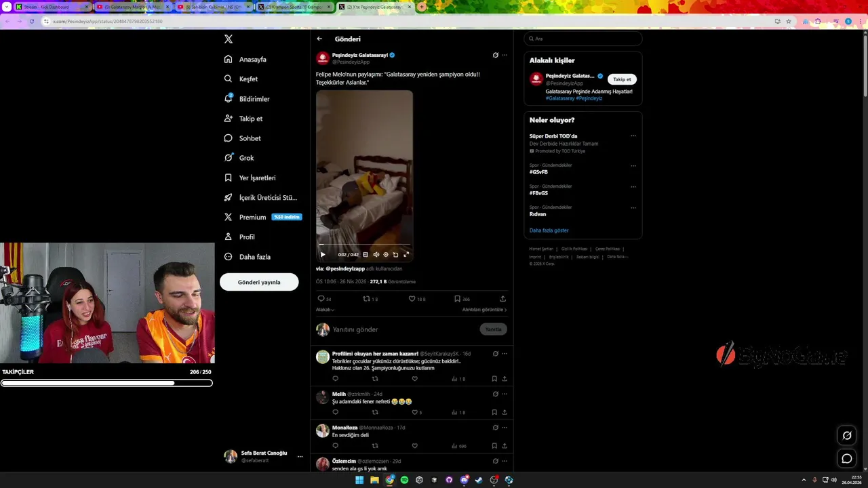Viewport: 868px width, 488px height.
Task: Open more options on MonaRoza's reply
Action: 505,428
